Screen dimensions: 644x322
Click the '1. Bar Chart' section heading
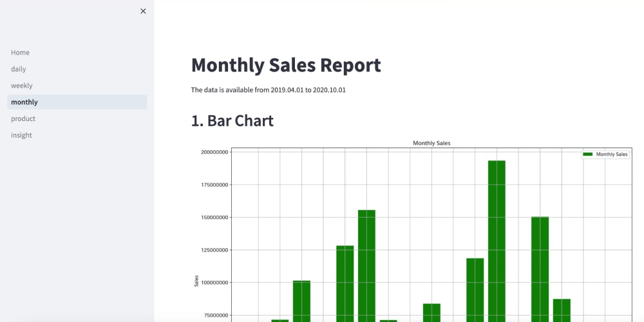[x=232, y=120]
